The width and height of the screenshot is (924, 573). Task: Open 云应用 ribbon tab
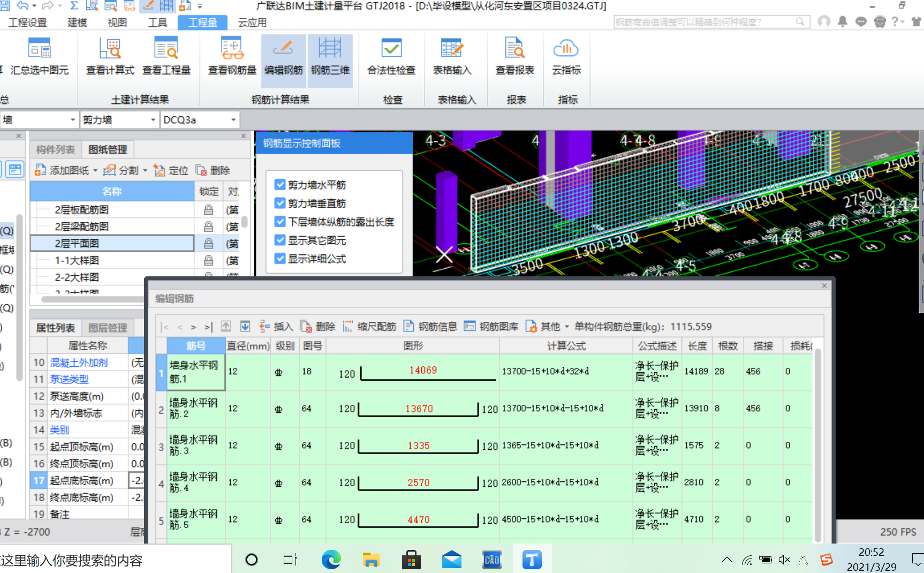pyautogui.click(x=252, y=22)
